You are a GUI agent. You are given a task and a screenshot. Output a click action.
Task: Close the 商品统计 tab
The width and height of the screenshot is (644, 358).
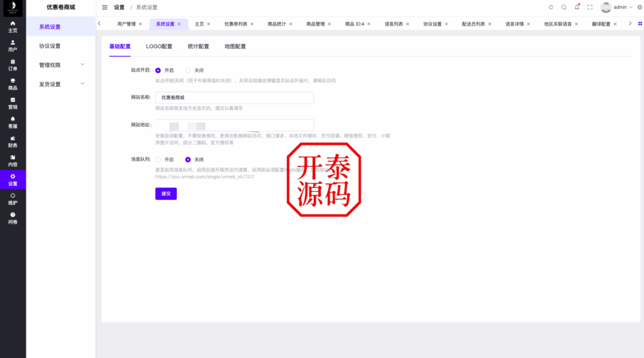click(291, 24)
